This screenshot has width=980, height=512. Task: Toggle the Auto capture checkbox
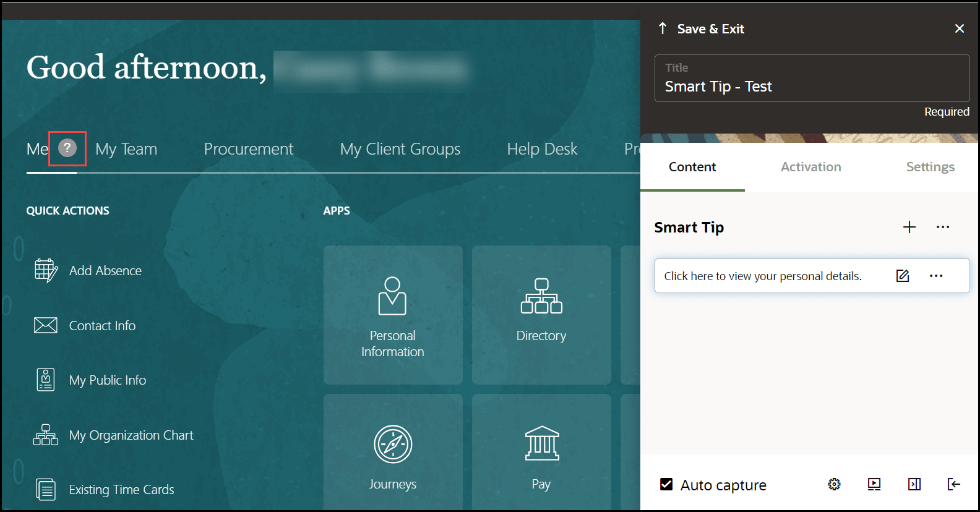click(666, 484)
